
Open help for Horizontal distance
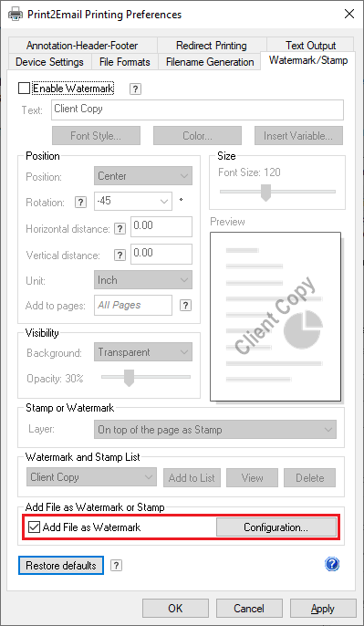coord(120,229)
